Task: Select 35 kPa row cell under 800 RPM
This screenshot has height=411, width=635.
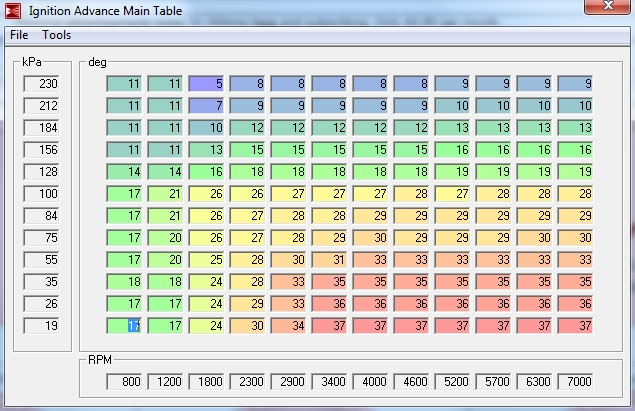Action: point(124,281)
